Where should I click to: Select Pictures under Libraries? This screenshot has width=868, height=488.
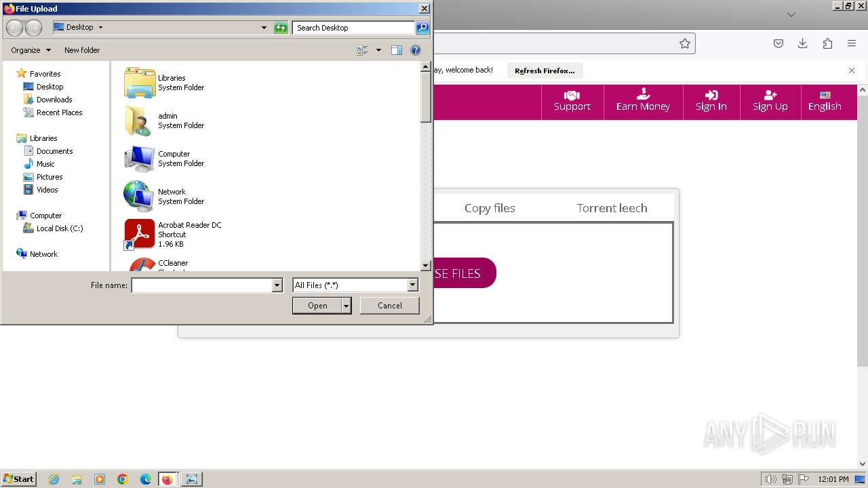pyautogui.click(x=50, y=177)
